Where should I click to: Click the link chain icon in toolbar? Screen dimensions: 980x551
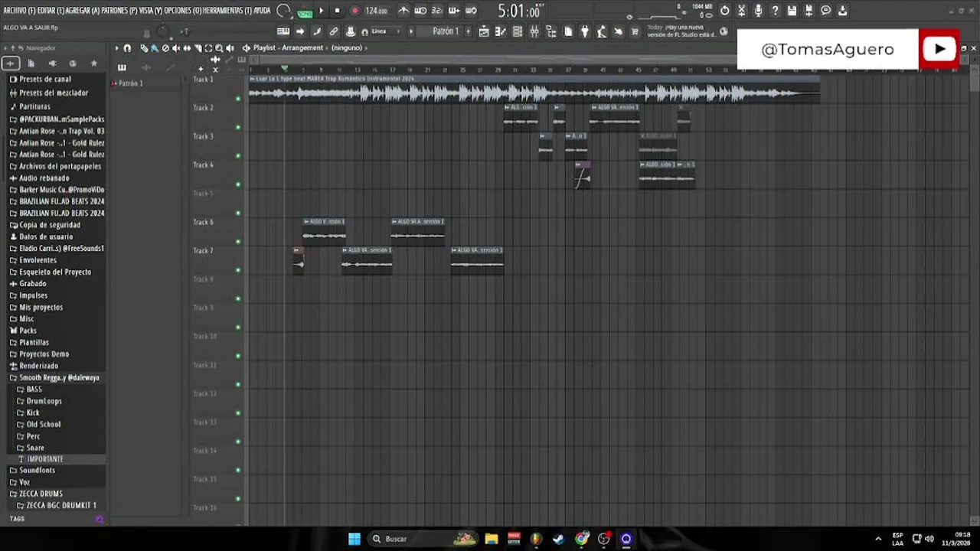[334, 31]
